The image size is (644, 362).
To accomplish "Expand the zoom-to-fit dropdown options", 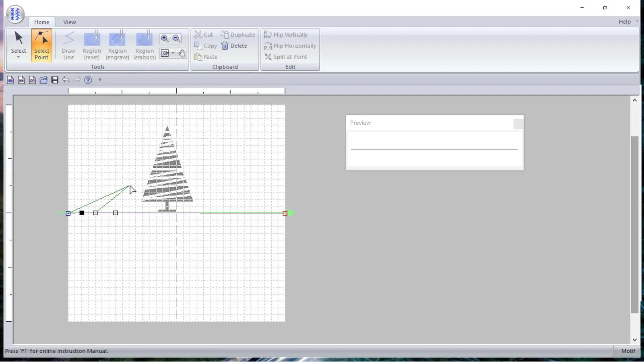I will point(173,53).
